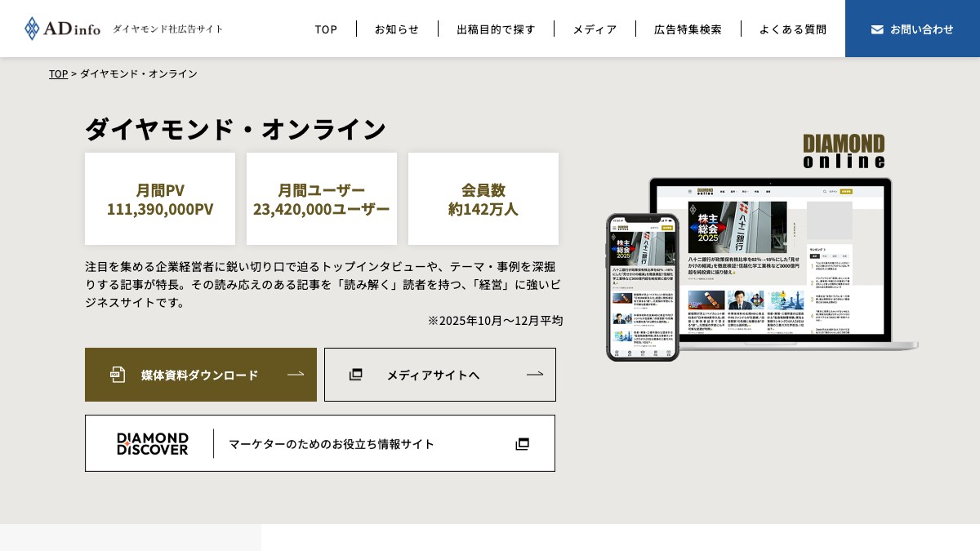This screenshot has width=980, height=551.
Task: Click ダイヤモンド社広告サイト header text
Action: pos(167,29)
